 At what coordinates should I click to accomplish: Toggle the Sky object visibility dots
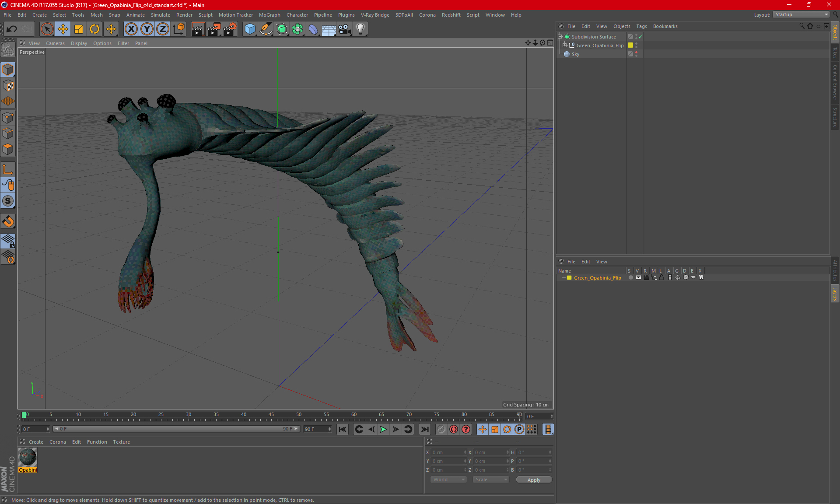(637, 54)
